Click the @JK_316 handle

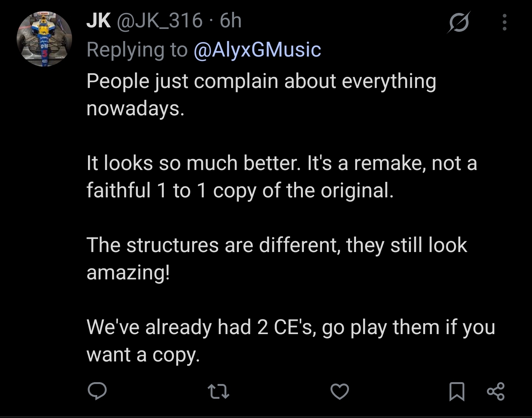(x=160, y=21)
